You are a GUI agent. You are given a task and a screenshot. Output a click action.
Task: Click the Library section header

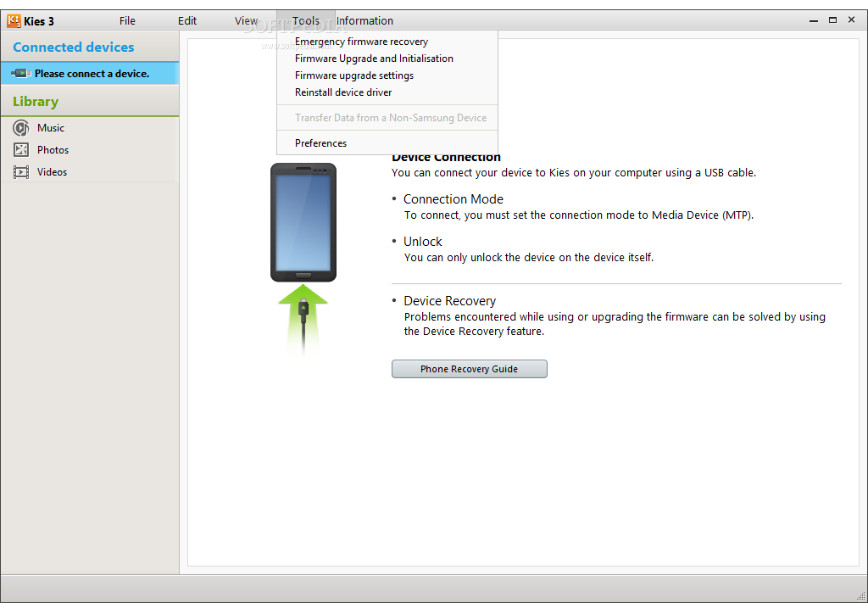[35, 101]
